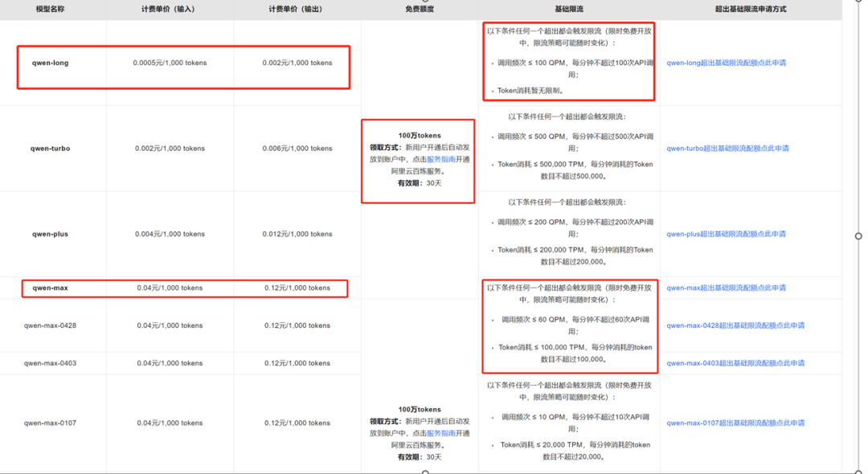Image resolution: width=868 pixels, height=474 pixels.
Task: Click the 超出基础限流申请方式 column header
Action: click(x=751, y=10)
